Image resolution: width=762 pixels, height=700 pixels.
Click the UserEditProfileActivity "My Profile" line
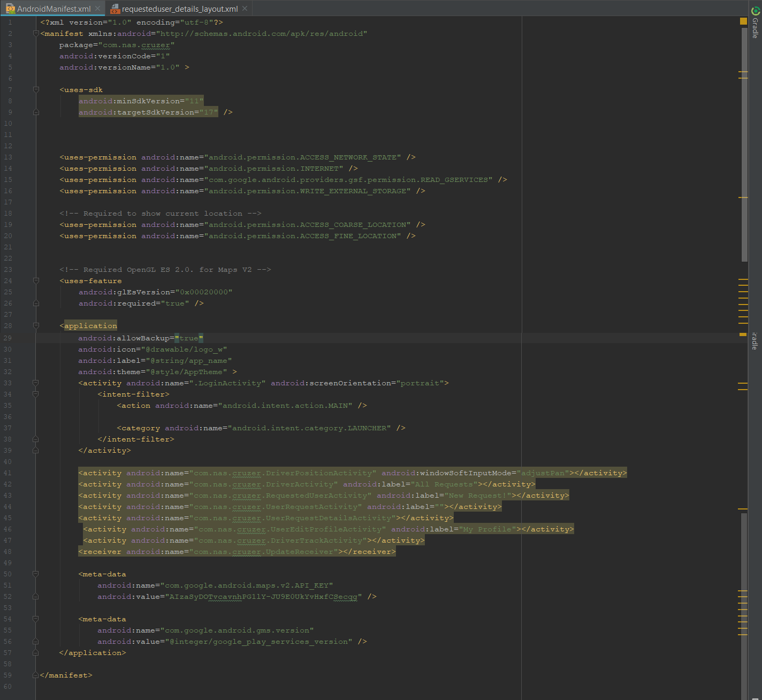[329, 529]
